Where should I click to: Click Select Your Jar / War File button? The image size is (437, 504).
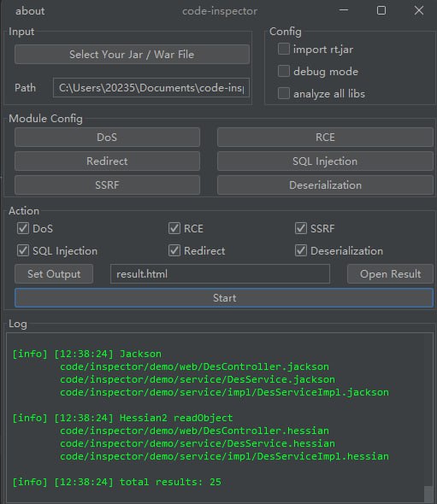click(x=132, y=55)
